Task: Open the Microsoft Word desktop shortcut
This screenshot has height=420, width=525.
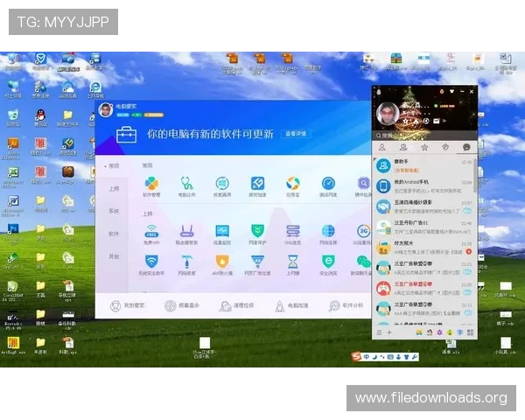Action: (13, 205)
